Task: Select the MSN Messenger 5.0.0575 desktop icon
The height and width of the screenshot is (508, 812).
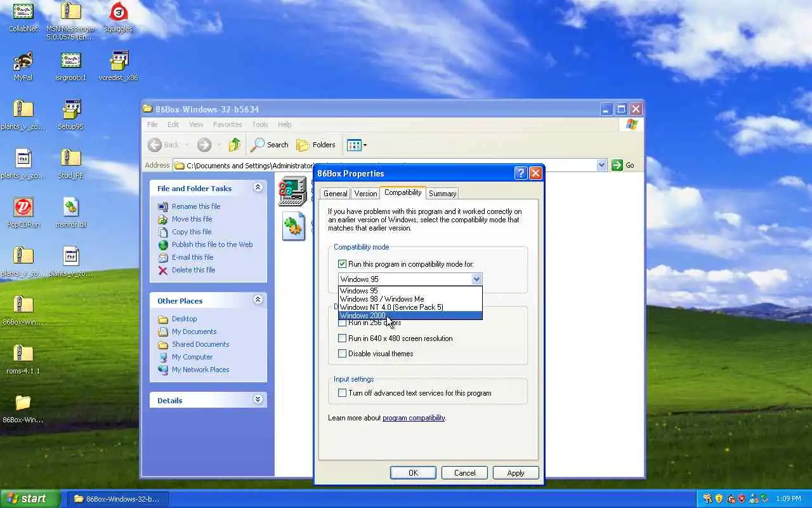Action: (x=70, y=12)
